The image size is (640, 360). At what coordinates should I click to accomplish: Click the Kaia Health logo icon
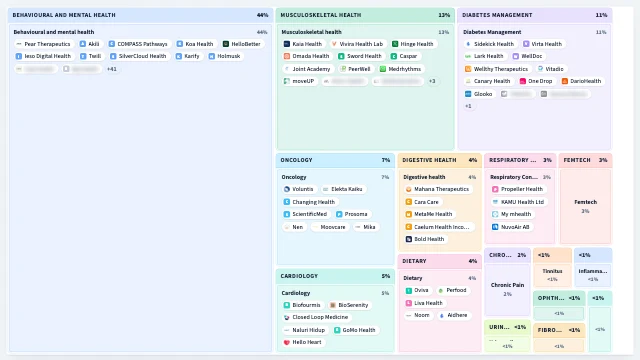[287, 44]
